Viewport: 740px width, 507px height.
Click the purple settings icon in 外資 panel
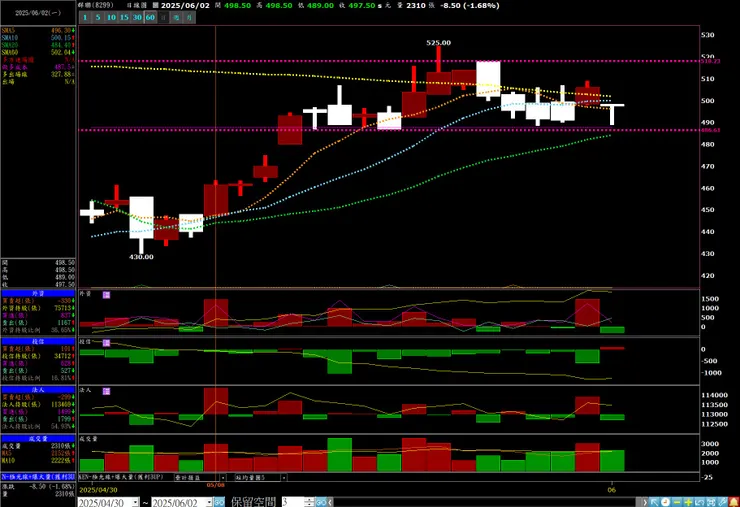click(106, 295)
